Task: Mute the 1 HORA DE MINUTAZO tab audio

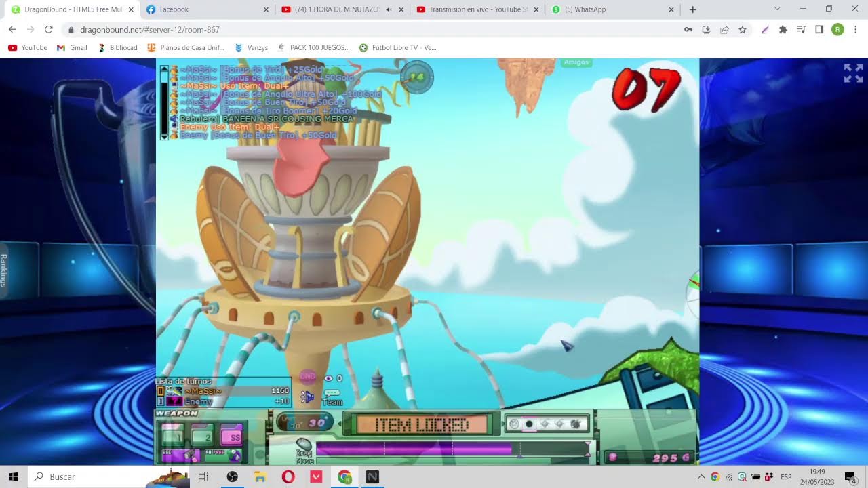Action: click(389, 9)
